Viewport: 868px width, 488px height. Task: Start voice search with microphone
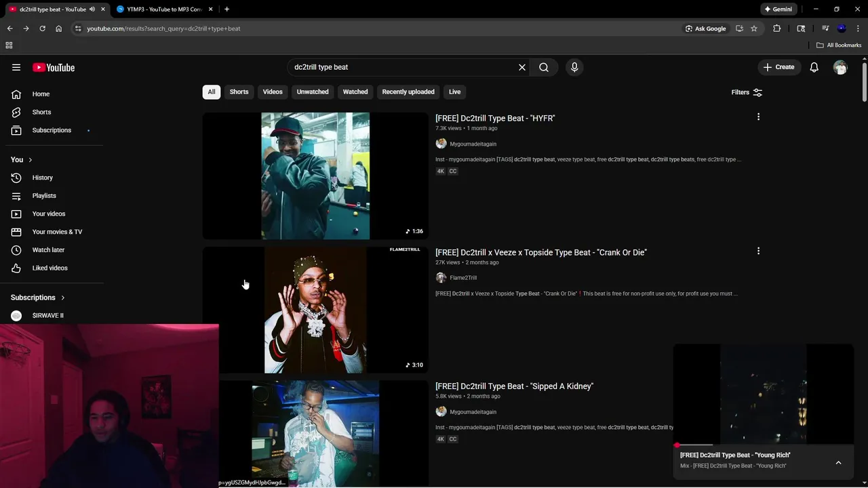(574, 67)
